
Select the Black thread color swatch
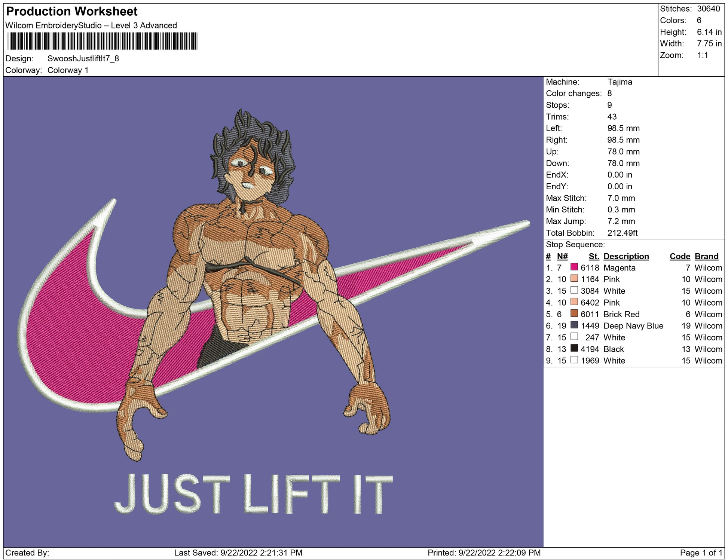pos(574,348)
